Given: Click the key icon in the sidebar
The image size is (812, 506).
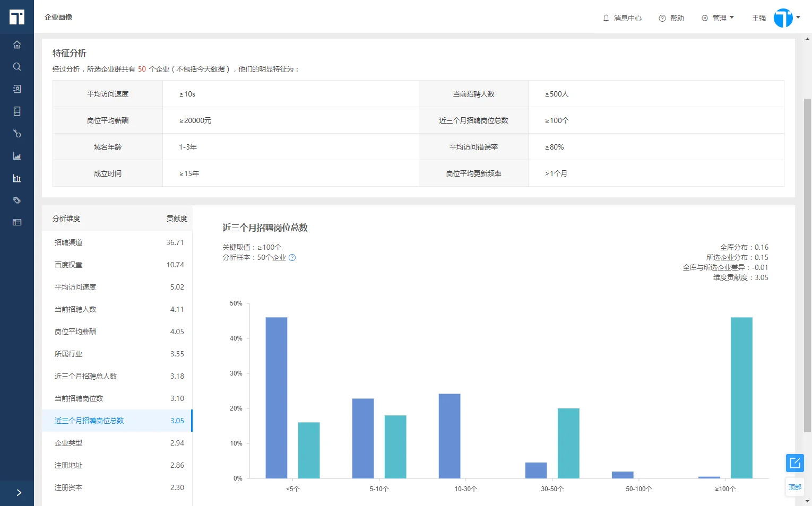Looking at the screenshot, I should point(17,133).
